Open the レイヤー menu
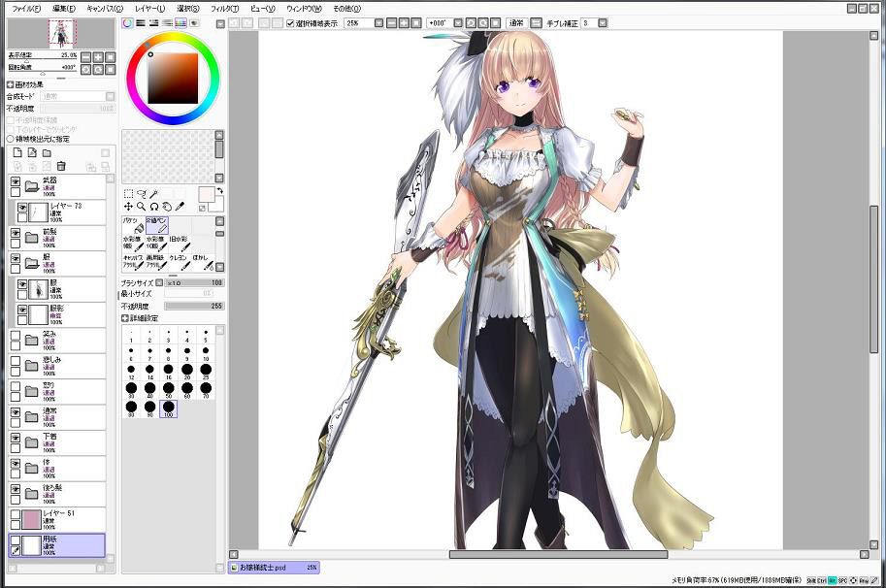886x588 pixels. click(x=149, y=8)
